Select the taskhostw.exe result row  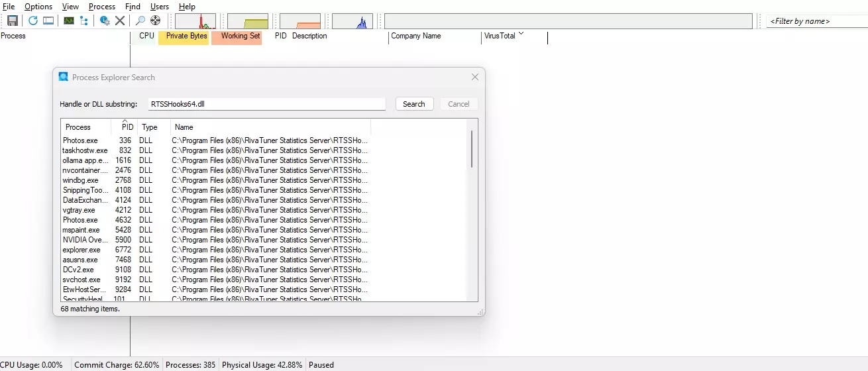click(215, 150)
